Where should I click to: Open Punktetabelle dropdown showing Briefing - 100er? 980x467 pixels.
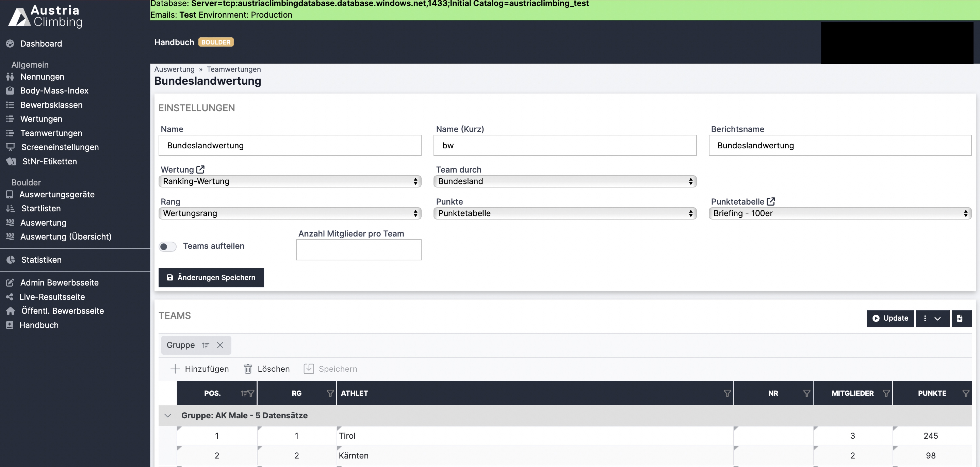pos(840,213)
